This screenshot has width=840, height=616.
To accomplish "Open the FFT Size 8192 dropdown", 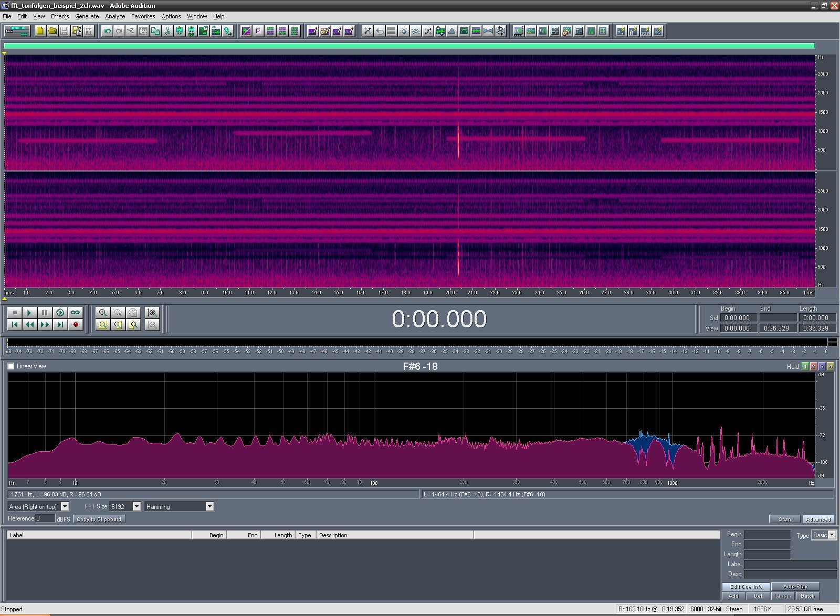I will [x=136, y=506].
